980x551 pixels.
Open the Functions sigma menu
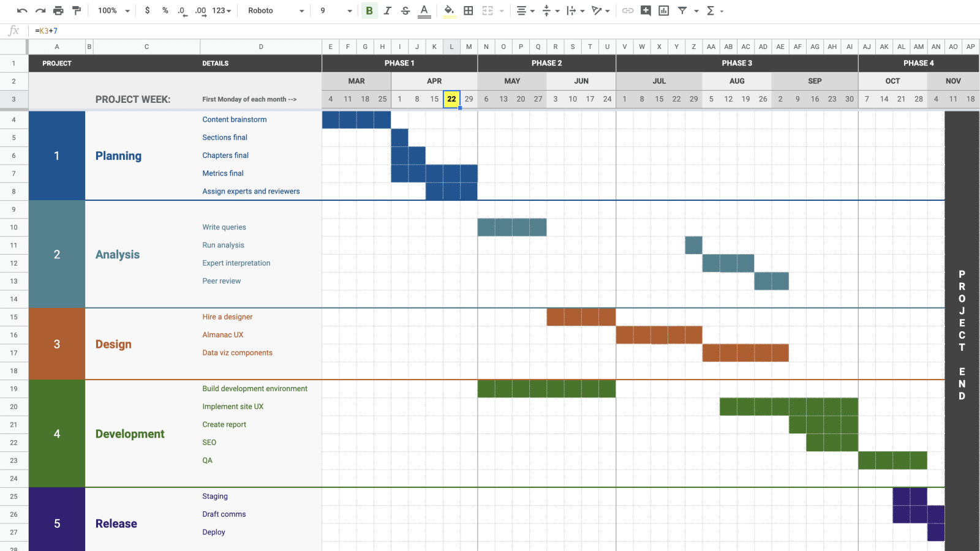pos(715,10)
